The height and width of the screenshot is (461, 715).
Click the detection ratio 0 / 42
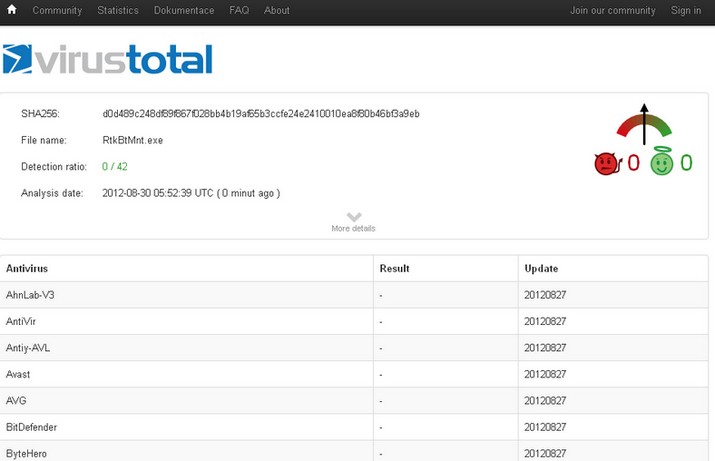[x=114, y=166]
